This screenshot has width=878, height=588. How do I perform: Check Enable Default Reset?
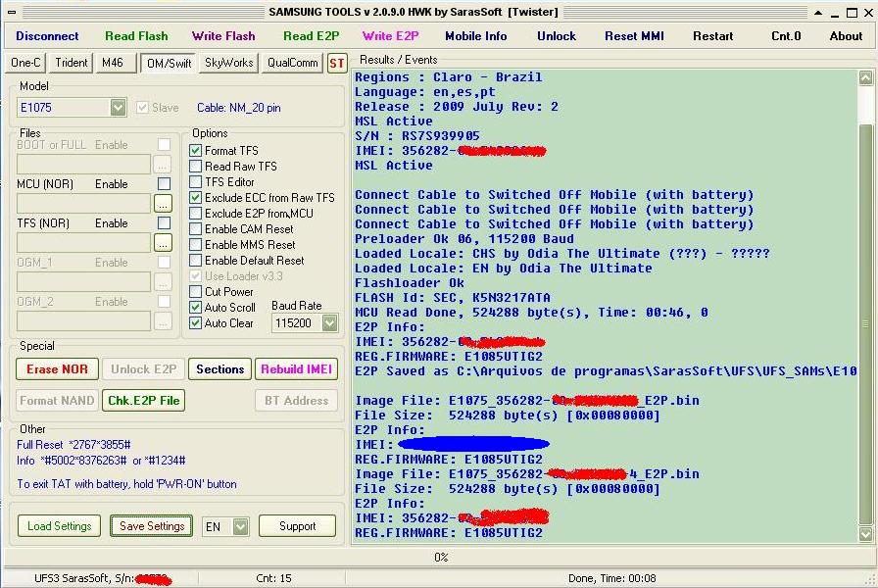pos(195,261)
